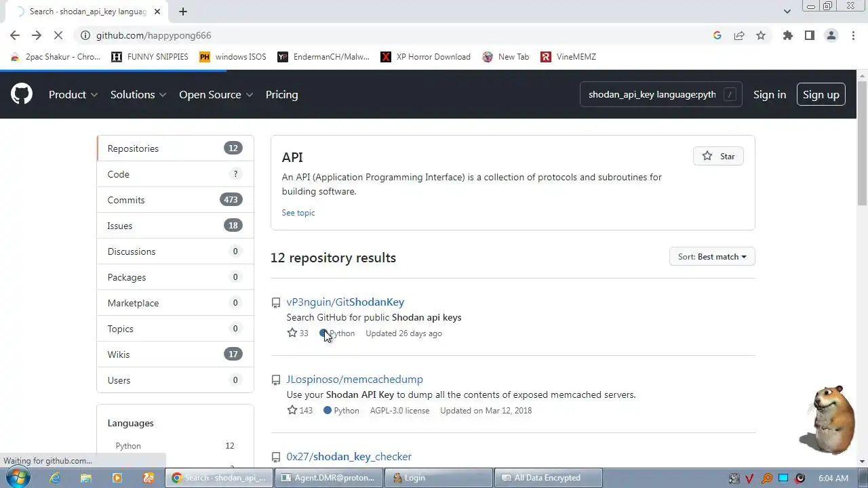The width and height of the screenshot is (868, 488).
Task: Open the Pricing page
Action: (x=281, y=94)
